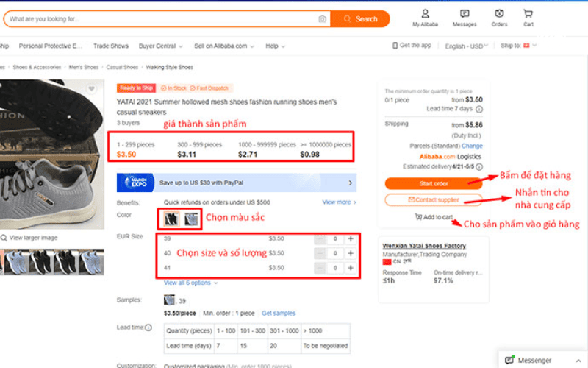This screenshot has width=588, height=368.
Task: Click the orange Search button
Action: click(360, 19)
